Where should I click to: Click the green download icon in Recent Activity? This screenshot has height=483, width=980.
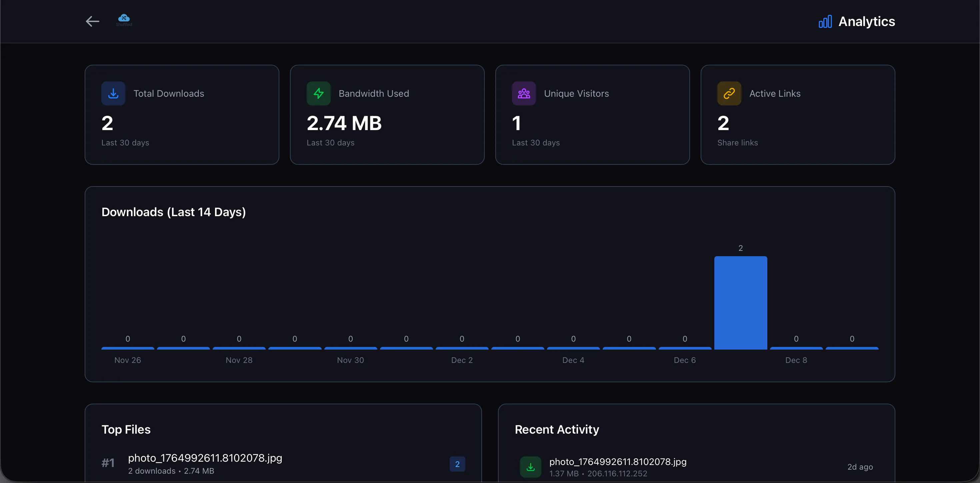click(530, 467)
